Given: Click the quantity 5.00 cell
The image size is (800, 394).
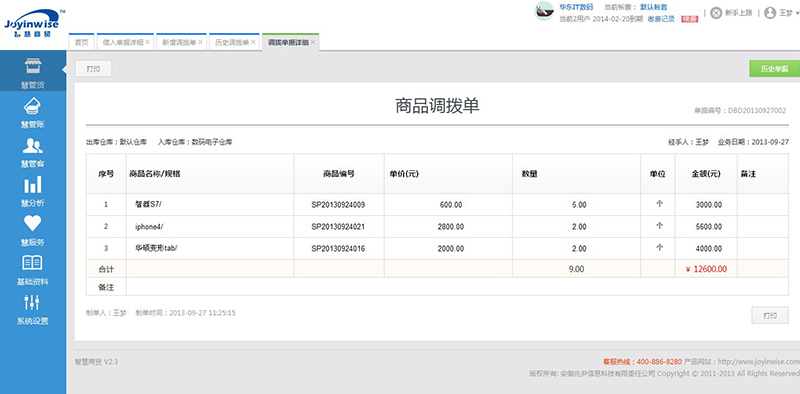Looking at the screenshot, I should click(x=577, y=205).
